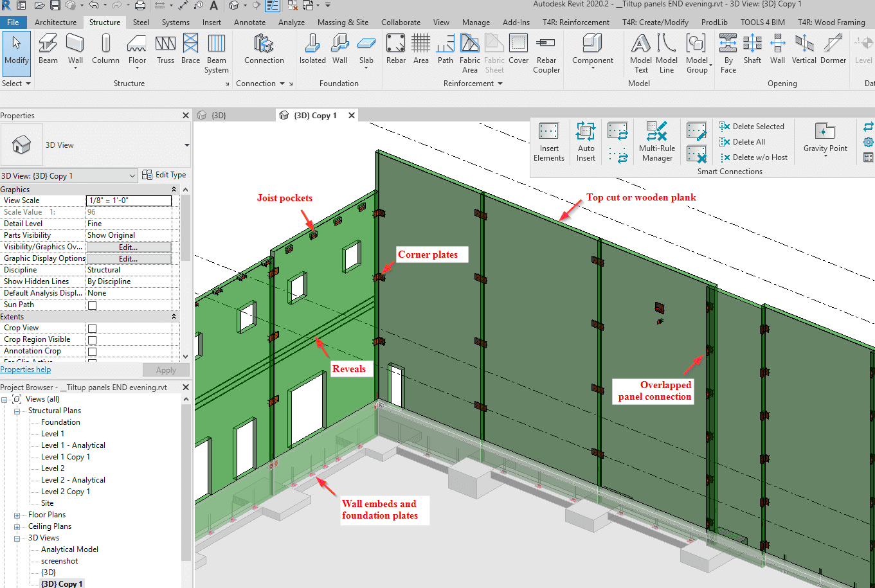Select the Fabric Area tool

470,54
